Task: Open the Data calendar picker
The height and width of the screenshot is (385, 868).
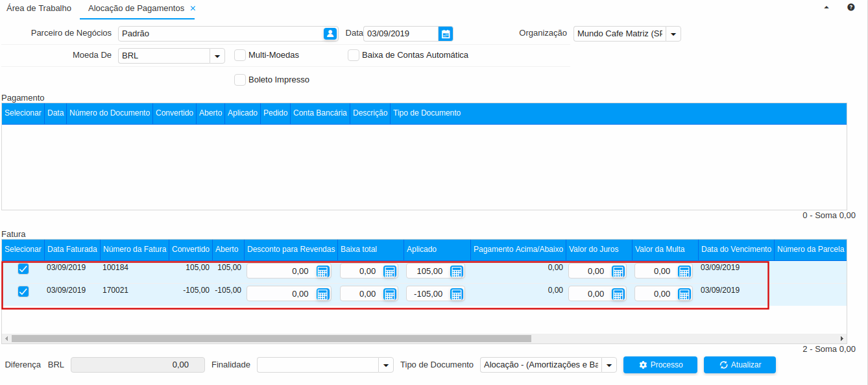Action: 445,34
